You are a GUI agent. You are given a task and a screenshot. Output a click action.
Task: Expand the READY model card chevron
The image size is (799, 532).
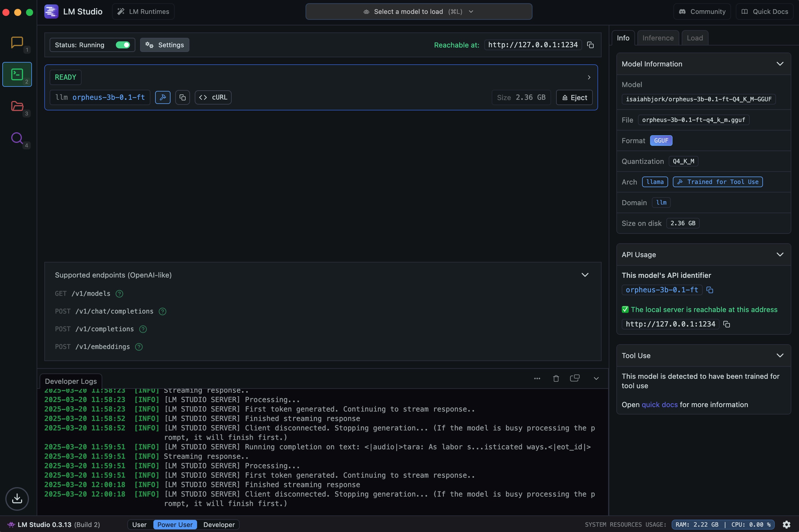coord(589,77)
